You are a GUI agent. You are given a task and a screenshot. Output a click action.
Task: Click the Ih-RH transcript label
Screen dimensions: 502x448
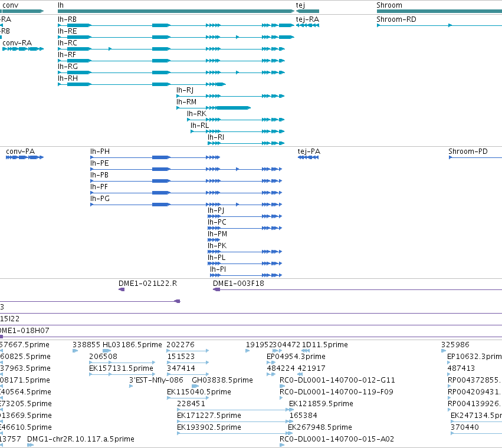tap(68, 78)
